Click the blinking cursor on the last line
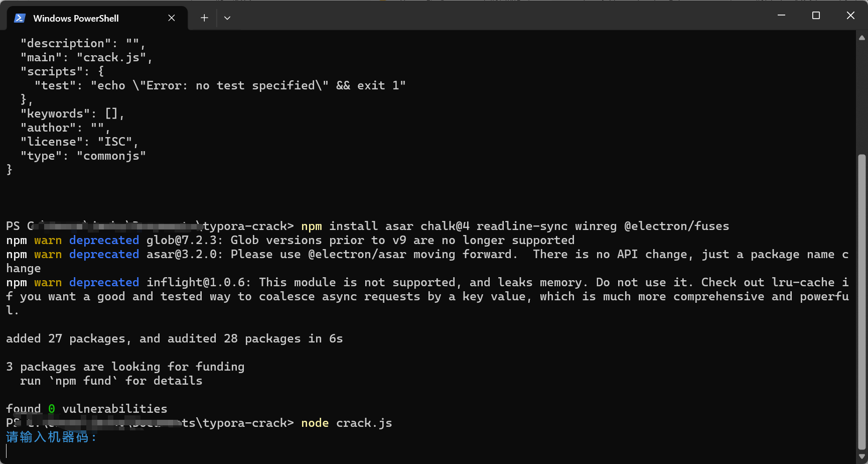Viewport: 868px width, 464px height. [7, 451]
